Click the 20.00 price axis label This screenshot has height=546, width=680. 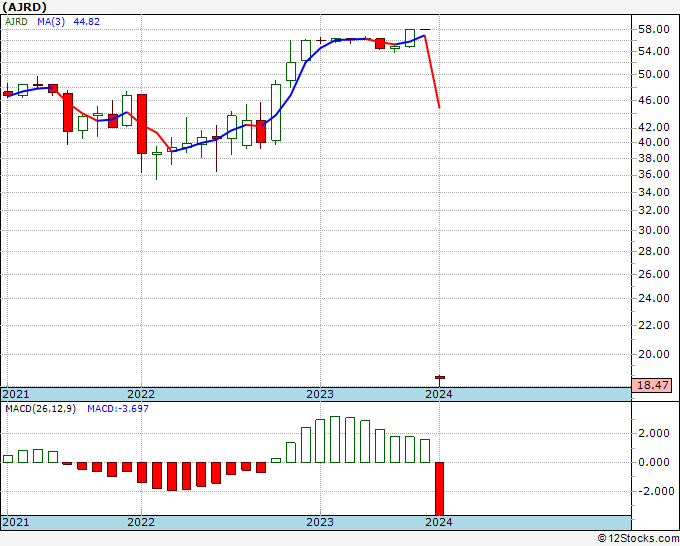click(x=654, y=354)
